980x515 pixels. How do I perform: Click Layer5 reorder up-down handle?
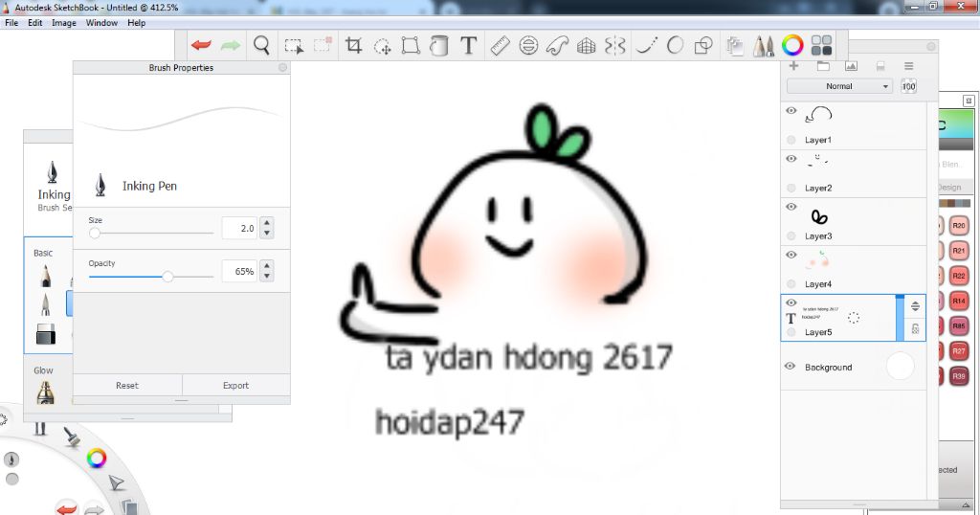click(x=915, y=305)
